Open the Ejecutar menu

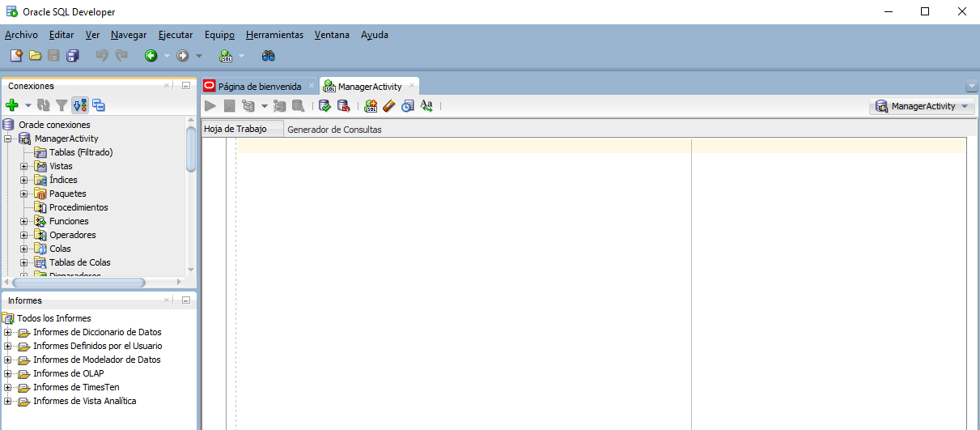click(176, 35)
